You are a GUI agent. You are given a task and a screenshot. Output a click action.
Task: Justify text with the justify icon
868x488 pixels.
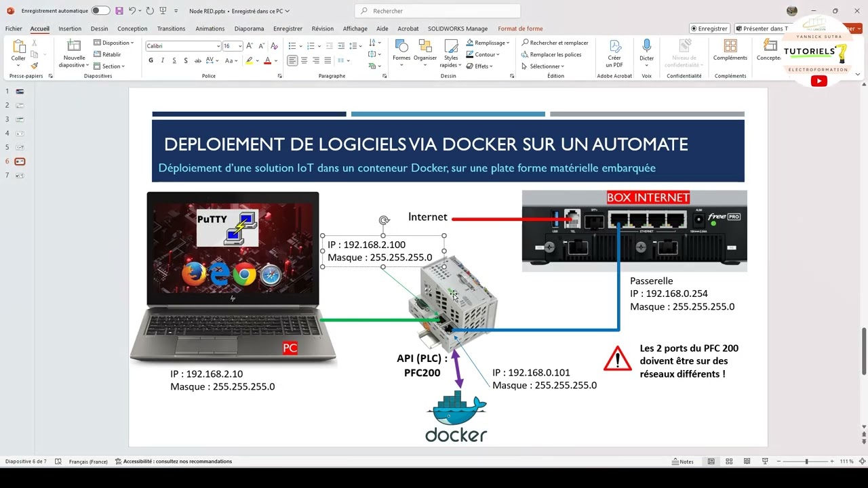click(x=328, y=60)
